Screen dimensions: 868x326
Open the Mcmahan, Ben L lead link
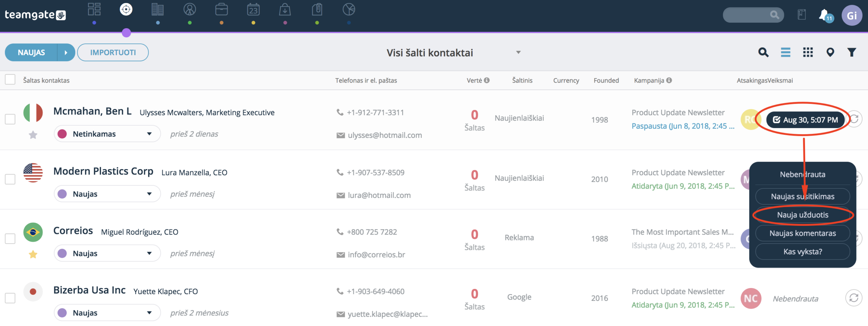tap(92, 111)
